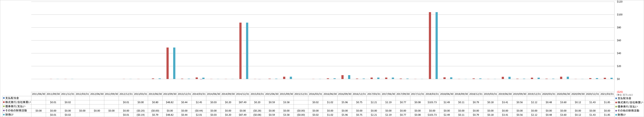The width and height of the screenshot is (644, 117).
Task: Click $1.85 in the 株式発行/自社株買い row
Action: point(607,102)
